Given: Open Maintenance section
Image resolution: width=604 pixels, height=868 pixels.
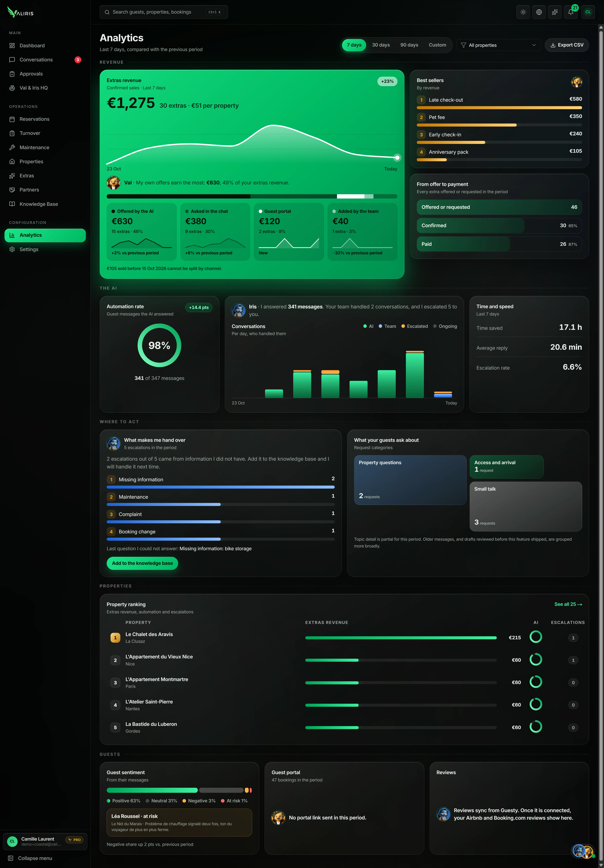Looking at the screenshot, I should click(45, 147).
